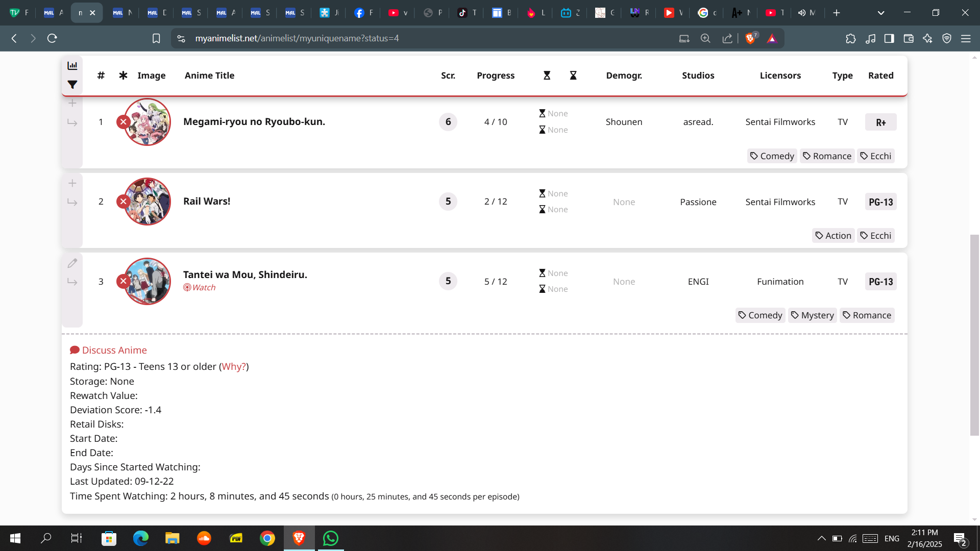
Task: Click the plus icon beside Megami-ryou row
Action: [72, 103]
